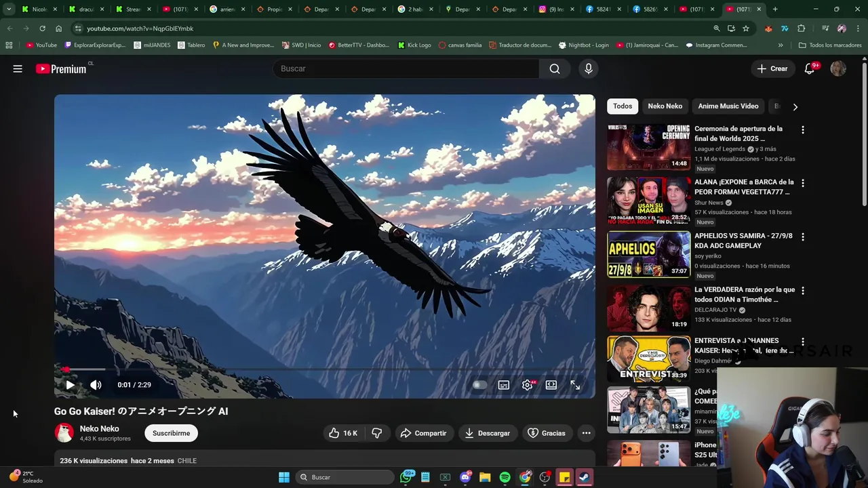Open the account avatar menu
Image resolution: width=868 pixels, height=488 pixels.
(838, 68)
